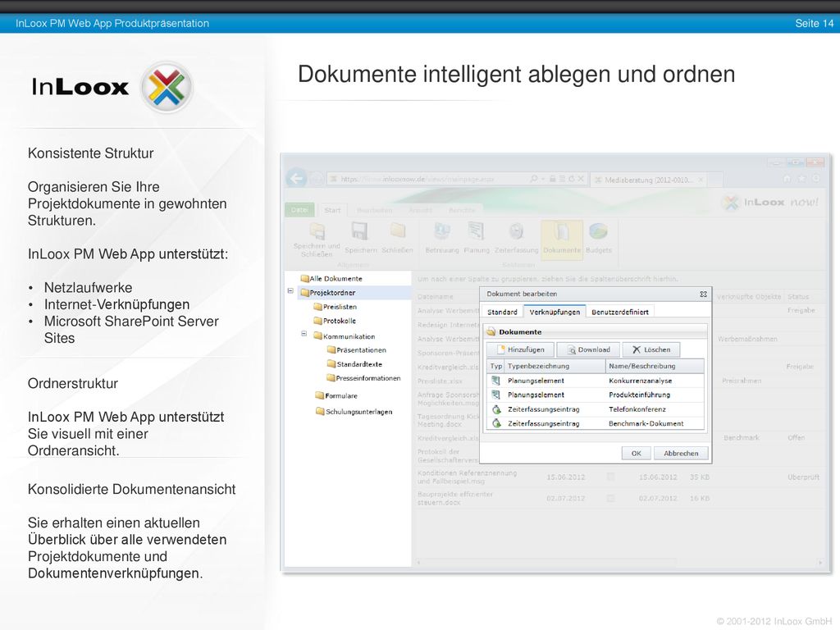Collapse the Projektordner tree node
The height and width of the screenshot is (630, 840).
(290, 291)
